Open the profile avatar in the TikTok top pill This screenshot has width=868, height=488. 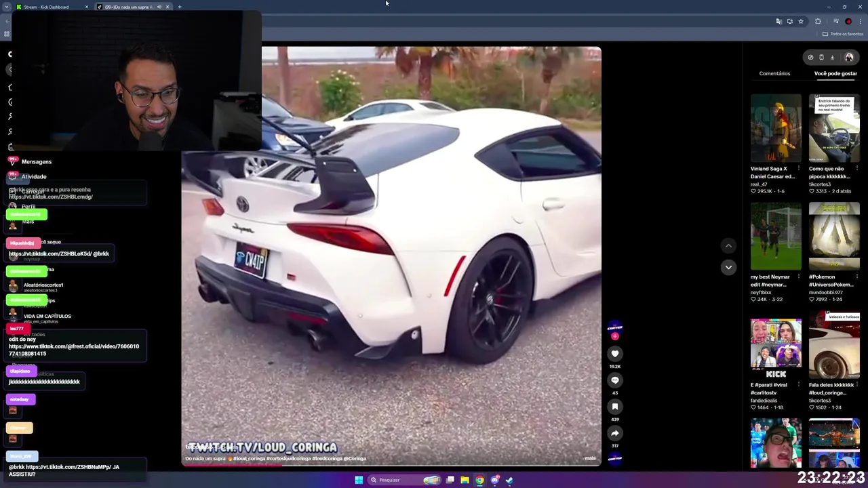point(849,58)
